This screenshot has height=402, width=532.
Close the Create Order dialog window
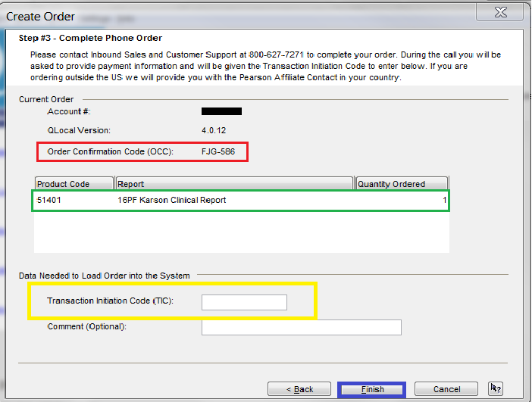pos(498,13)
